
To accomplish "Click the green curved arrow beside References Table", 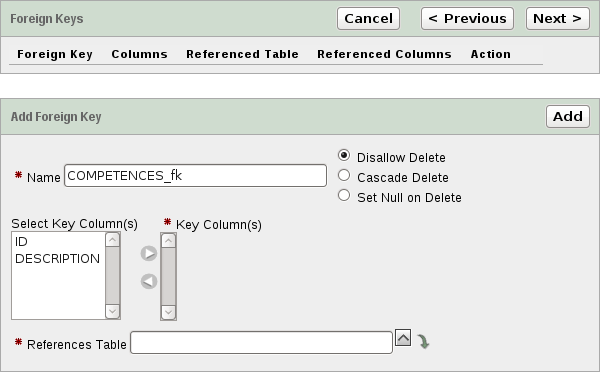I will pos(423,341).
